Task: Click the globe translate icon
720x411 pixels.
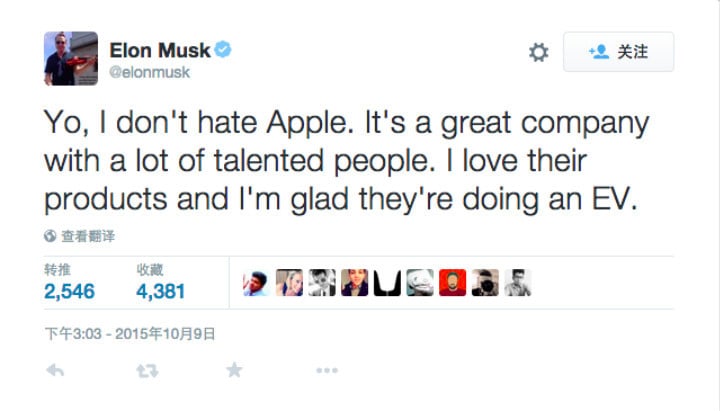Action: (49, 237)
